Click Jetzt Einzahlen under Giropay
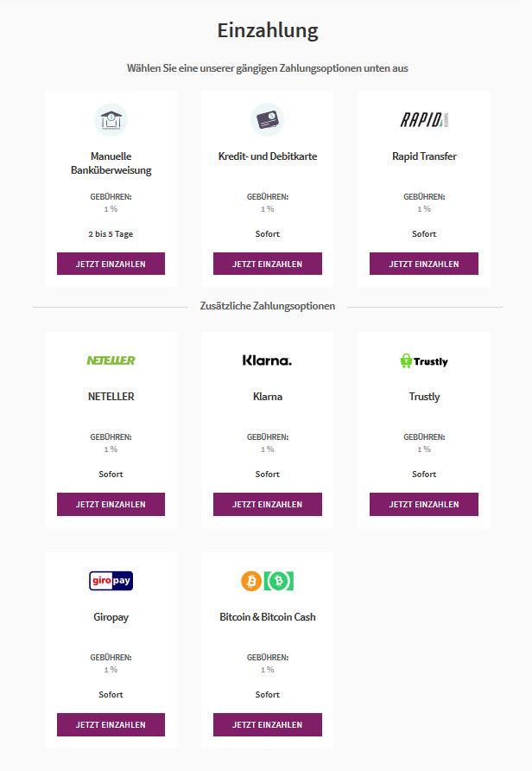 point(111,725)
